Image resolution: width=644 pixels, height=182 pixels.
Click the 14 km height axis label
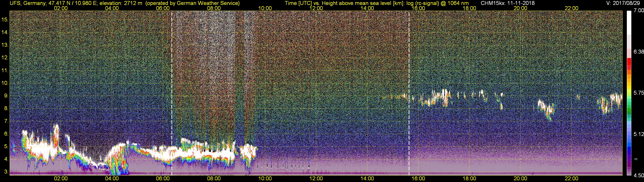5,32
